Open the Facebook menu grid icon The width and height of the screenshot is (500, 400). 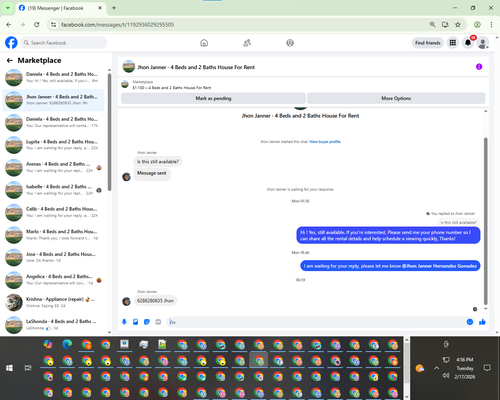(x=452, y=43)
